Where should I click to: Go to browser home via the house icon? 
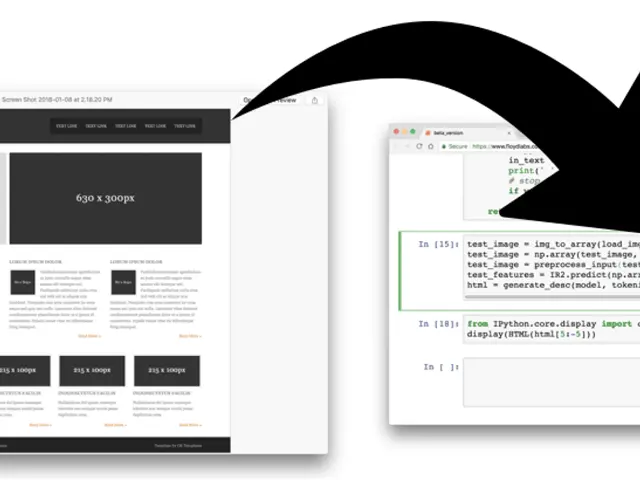432,146
